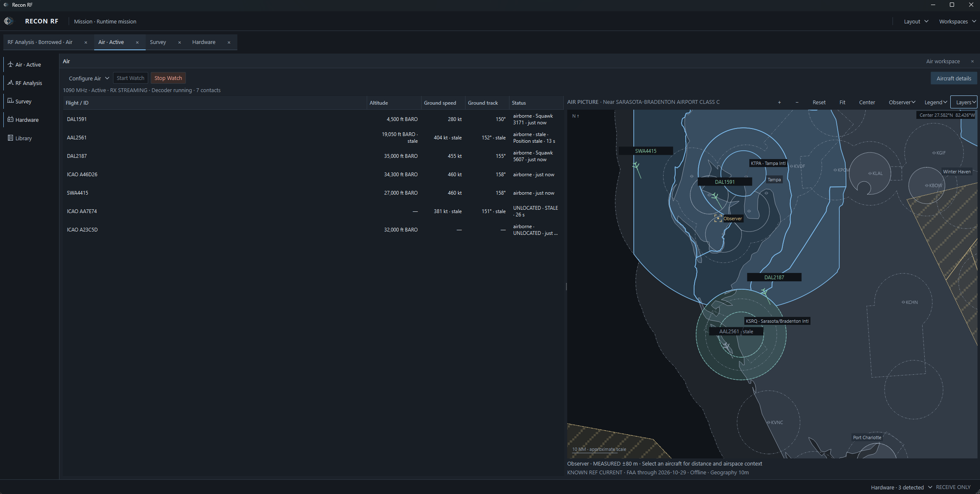Close the Air · Active tab
The image size is (980, 494).
137,42
